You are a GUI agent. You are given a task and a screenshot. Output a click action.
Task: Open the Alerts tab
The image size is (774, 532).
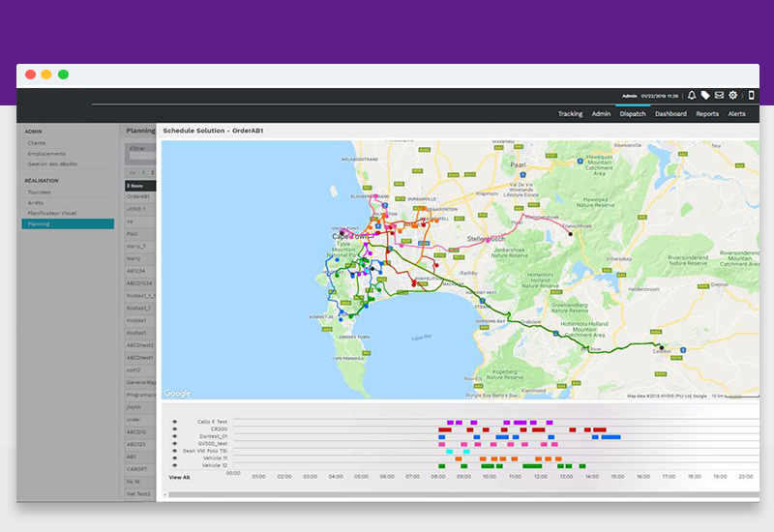(x=737, y=114)
